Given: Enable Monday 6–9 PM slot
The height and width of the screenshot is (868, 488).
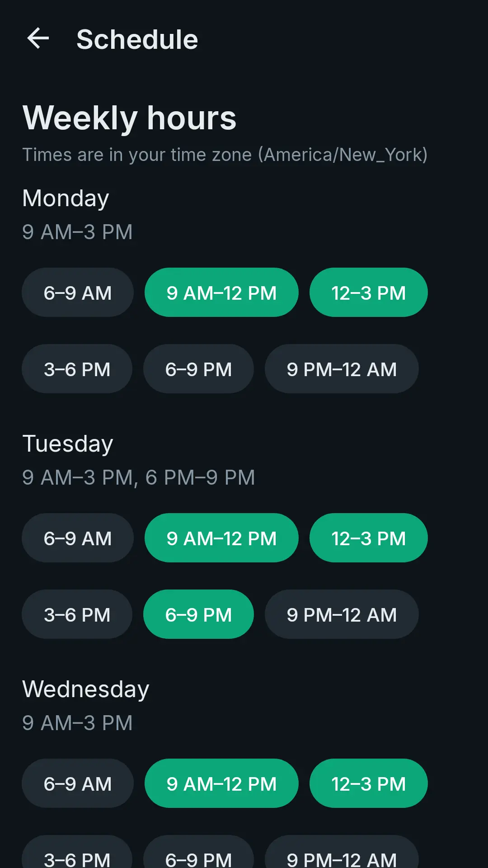Looking at the screenshot, I should pos(198,369).
